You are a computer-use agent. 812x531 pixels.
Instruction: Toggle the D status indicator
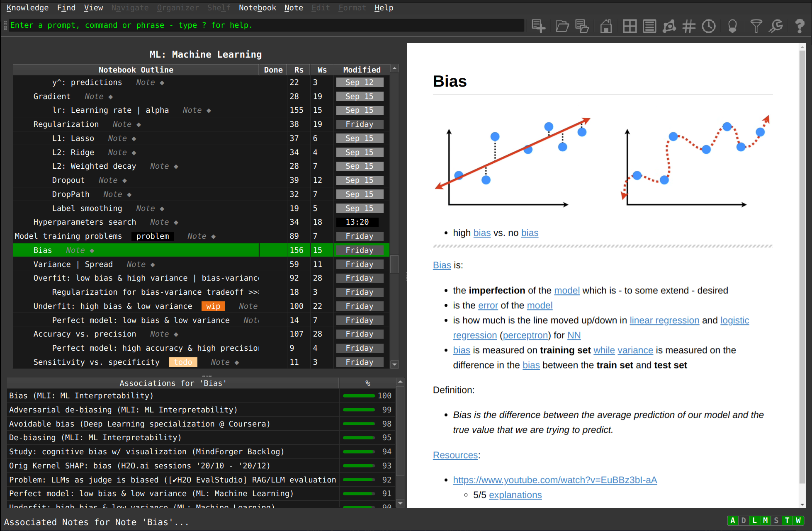click(x=744, y=520)
